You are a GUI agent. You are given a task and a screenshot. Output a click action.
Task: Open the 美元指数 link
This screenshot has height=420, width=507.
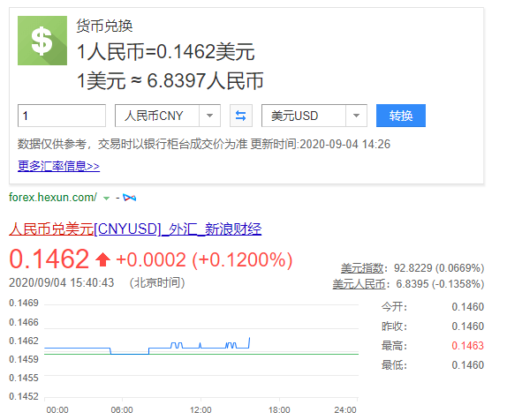tap(362, 268)
